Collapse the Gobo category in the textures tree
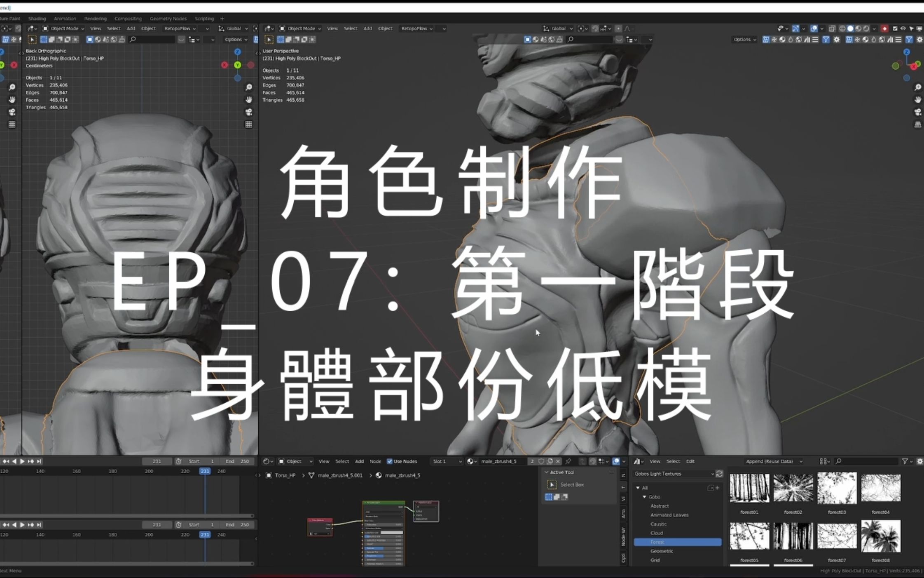 645,497
